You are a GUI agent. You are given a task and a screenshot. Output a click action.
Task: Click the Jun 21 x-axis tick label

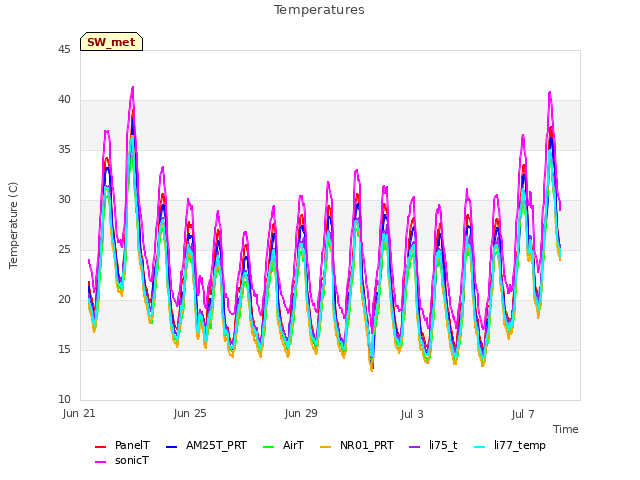point(79,413)
